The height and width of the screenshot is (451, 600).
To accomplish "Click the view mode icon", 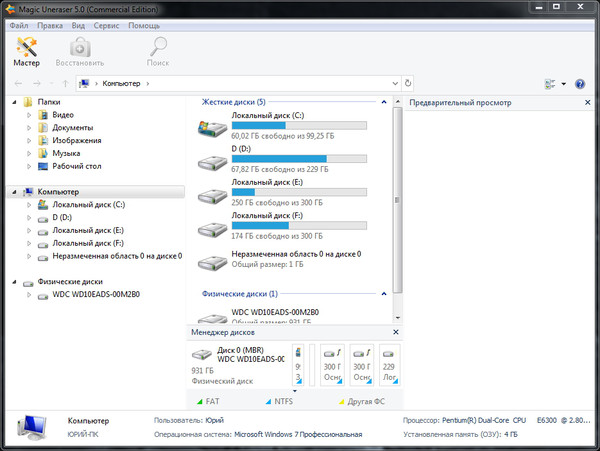I will pos(550,84).
